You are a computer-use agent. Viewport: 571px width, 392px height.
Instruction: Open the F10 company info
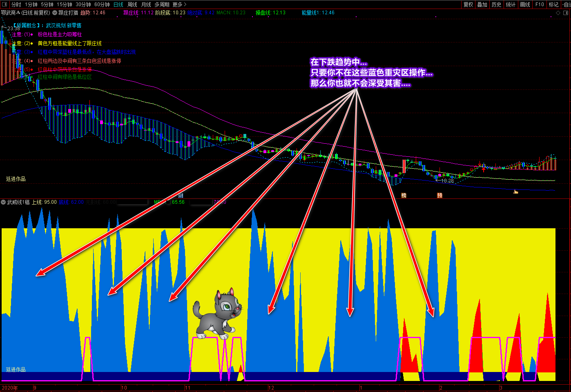tap(540, 4)
